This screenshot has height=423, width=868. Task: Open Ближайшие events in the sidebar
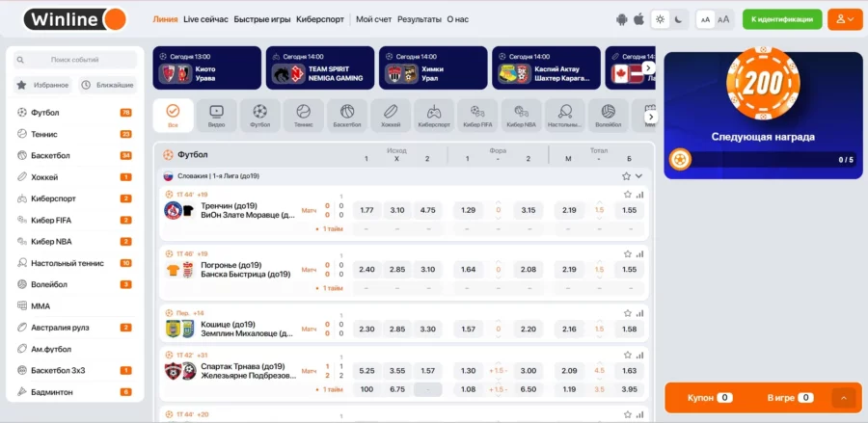click(x=108, y=85)
